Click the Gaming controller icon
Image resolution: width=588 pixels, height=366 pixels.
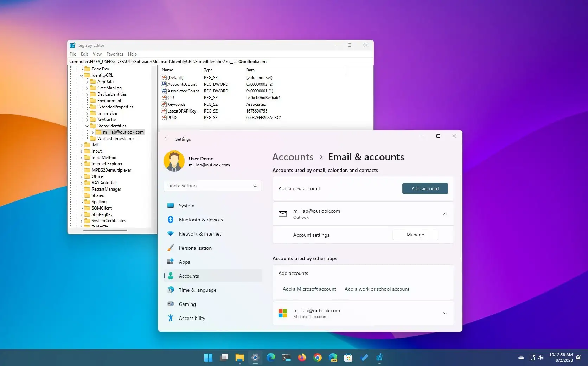pyautogui.click(x=171, y=304)
